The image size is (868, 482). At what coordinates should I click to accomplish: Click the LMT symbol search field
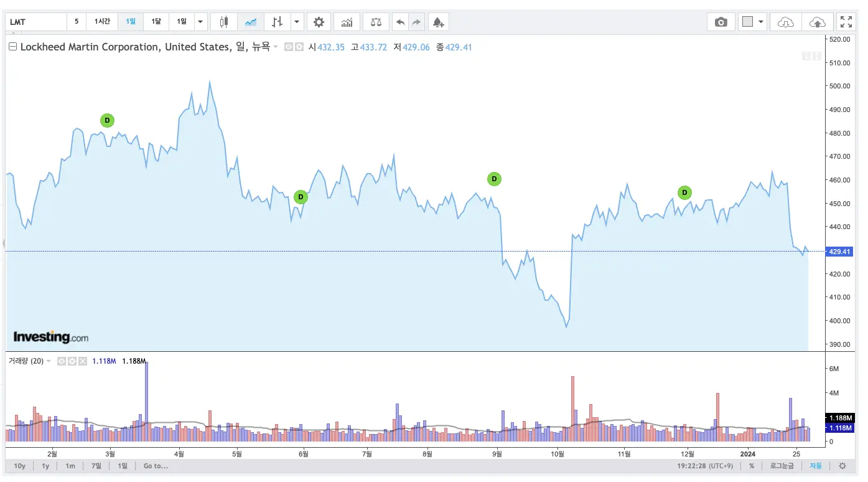(36, 22)
